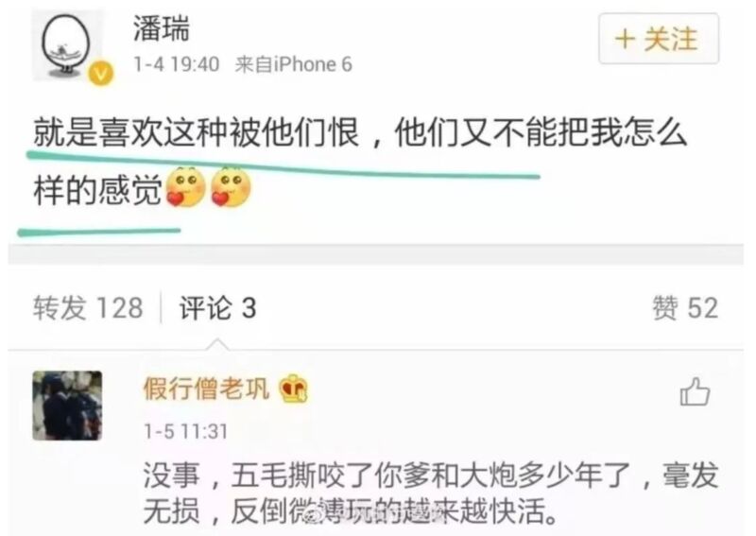
Task: Follow the user with the +关注 button
Action: 659,39
